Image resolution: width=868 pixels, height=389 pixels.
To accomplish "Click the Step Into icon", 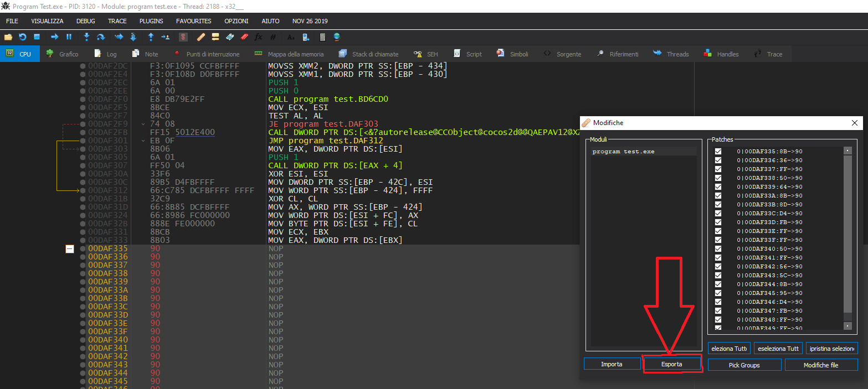I will point(86,37).
